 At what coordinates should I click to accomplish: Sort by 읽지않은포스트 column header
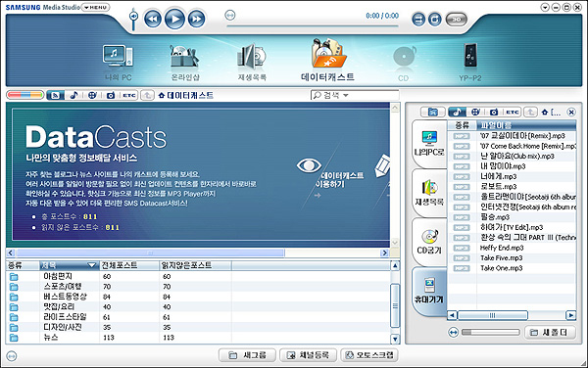pyautogui.click(x=195, y=265)
